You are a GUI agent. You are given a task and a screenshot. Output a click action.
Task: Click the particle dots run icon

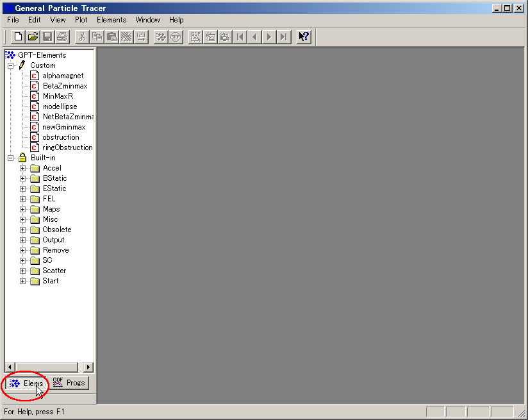(161, 37)
